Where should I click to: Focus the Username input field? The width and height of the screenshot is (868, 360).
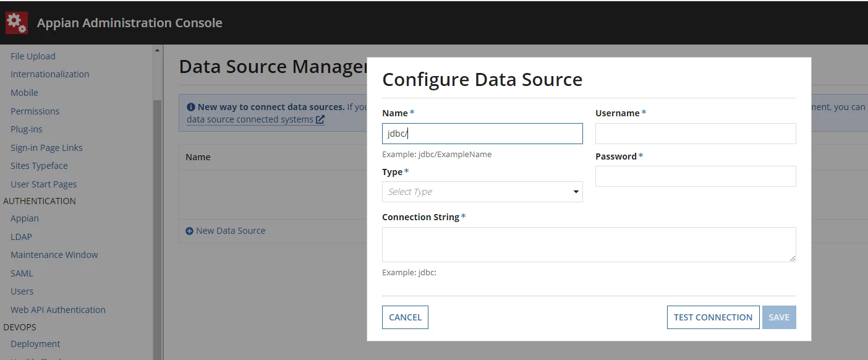click(x=696, y=134)
